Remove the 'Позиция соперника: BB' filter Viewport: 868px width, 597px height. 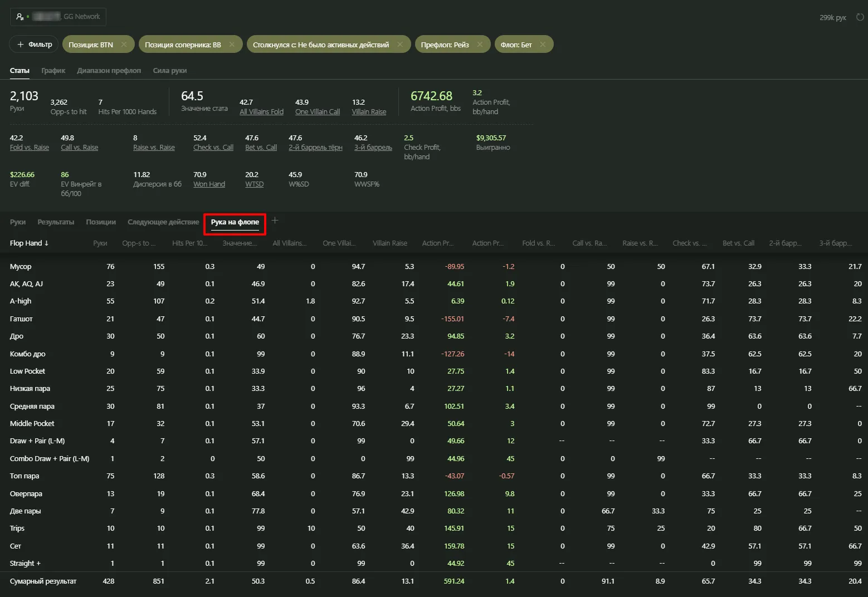232,45
